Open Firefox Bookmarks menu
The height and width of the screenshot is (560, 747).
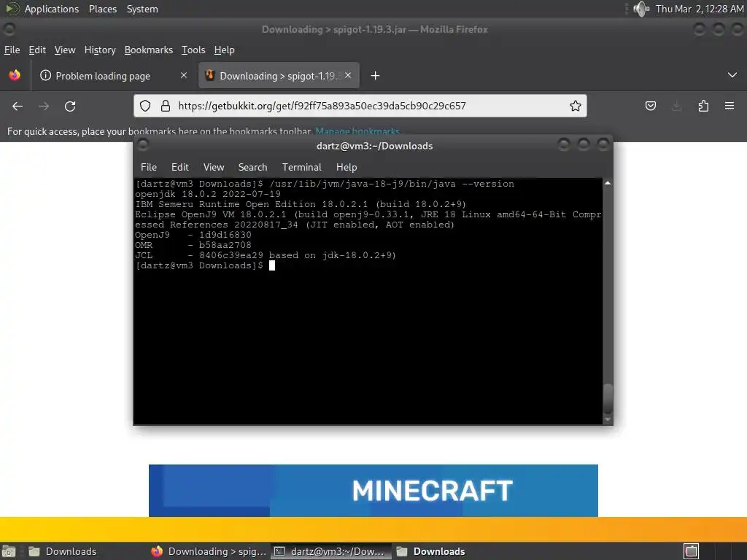pos(149,50)
